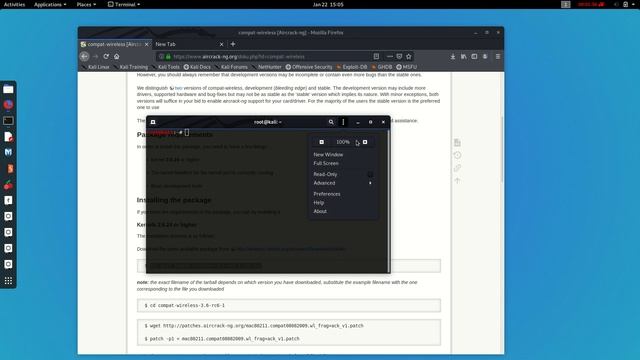Open Metasploit icon in dock
The width and height of the screenshot is (640, 360).
[8, 152]
